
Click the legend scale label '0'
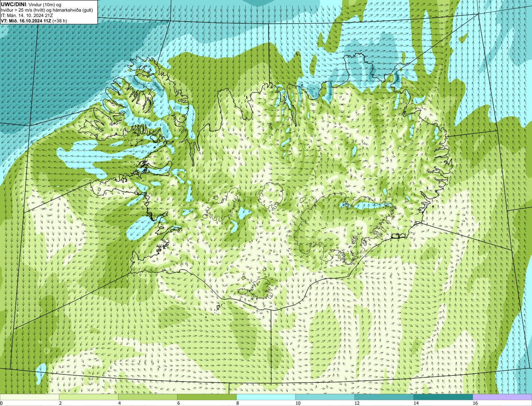pyautogui.click(x=2, y=403)
